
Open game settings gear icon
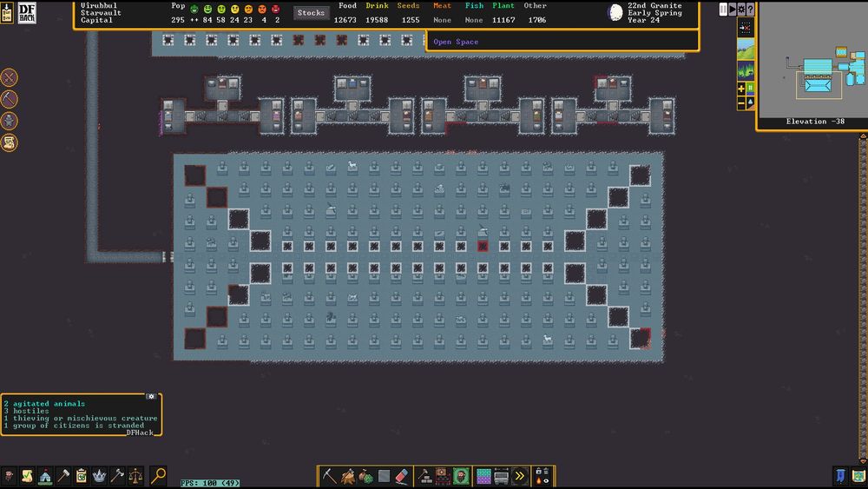(741, 10)
